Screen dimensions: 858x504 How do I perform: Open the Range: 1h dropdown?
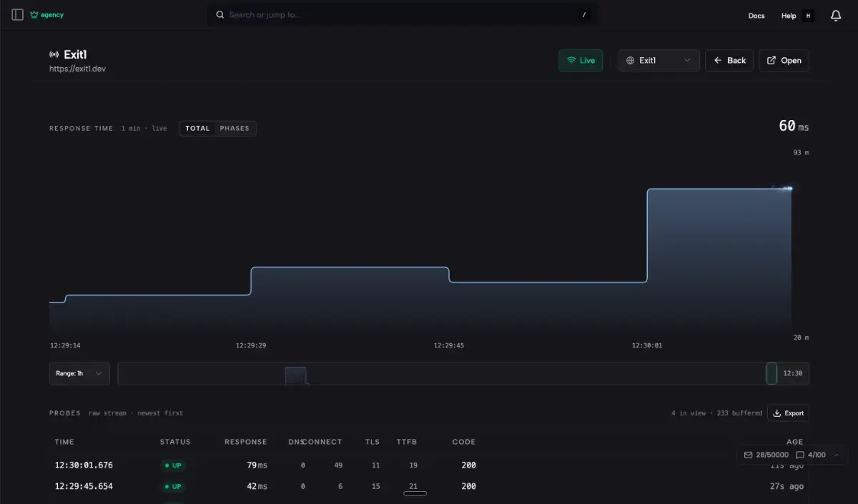[79, 373]
